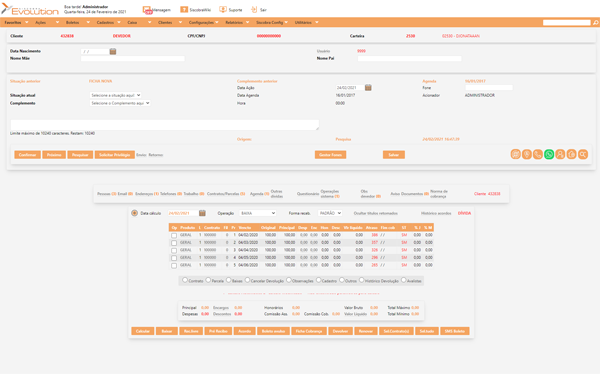Click the person profile icon
This screenshot has width=600, height=374.
(560, 154)
